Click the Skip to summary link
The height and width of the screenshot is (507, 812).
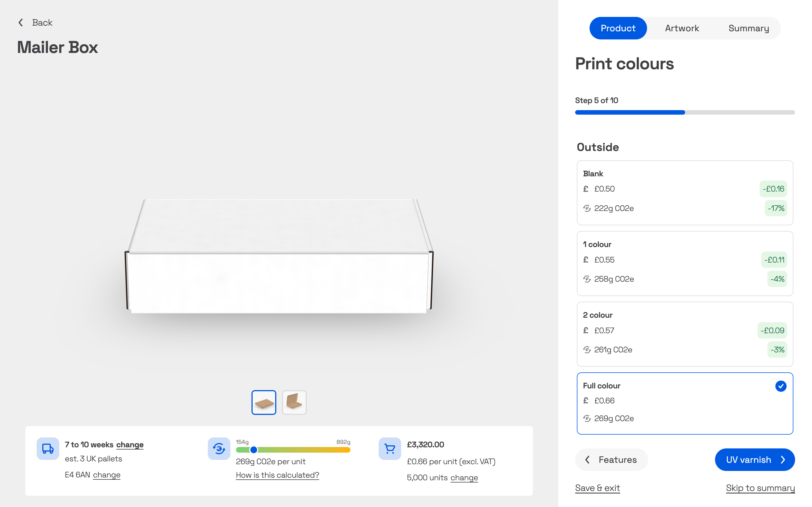tap(760, 488)
